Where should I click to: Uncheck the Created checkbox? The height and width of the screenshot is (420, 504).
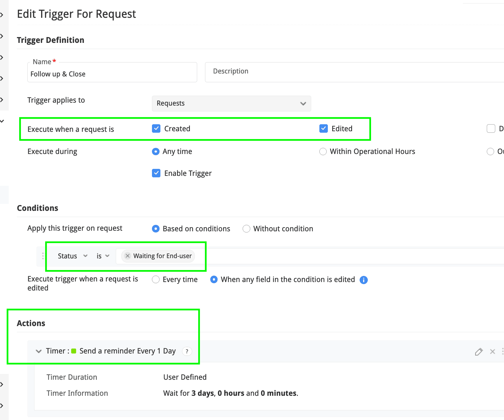(x=156, y=129)
